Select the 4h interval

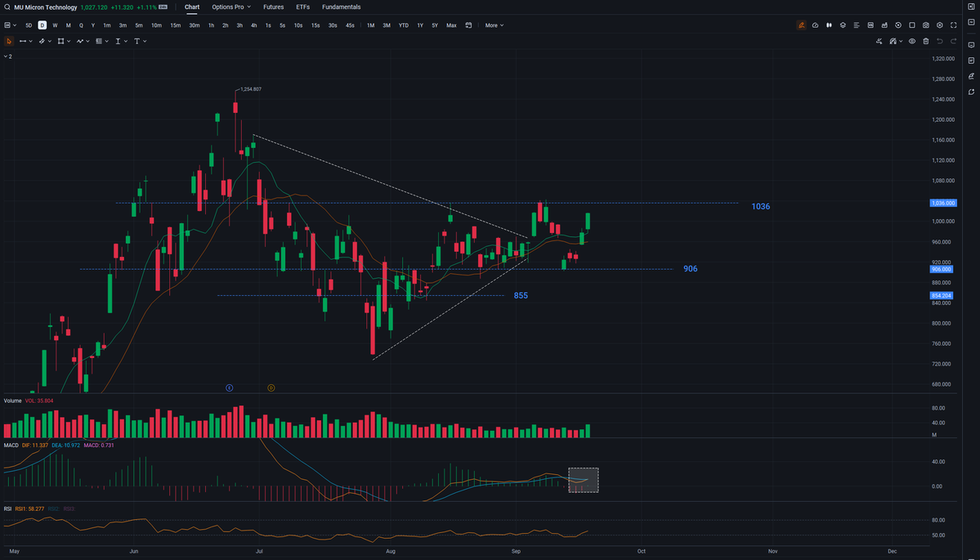(253, 25)
